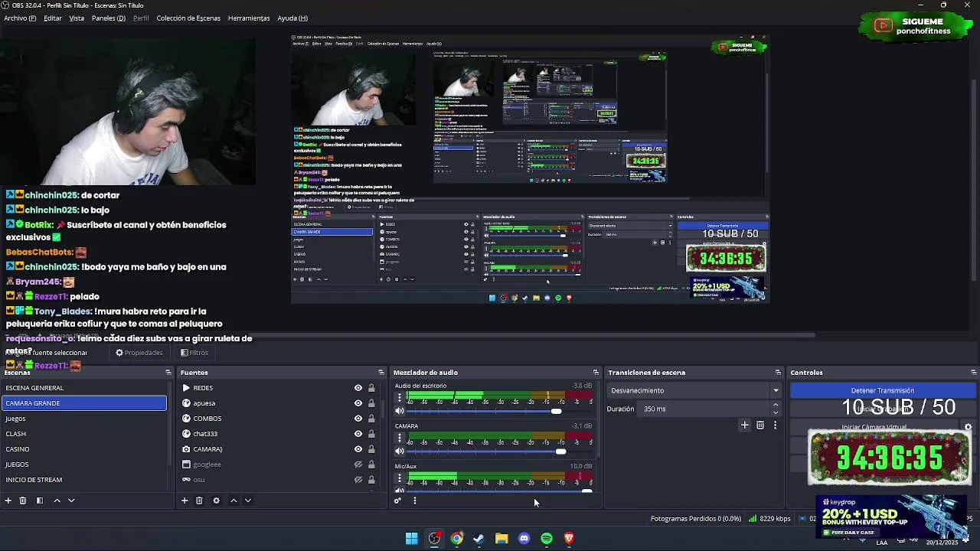The height and width of the screenshot is (551, 980).
Task: Open virtual camera settings gear in Controles
Action: pyautogui.click(x=968, y=428)
